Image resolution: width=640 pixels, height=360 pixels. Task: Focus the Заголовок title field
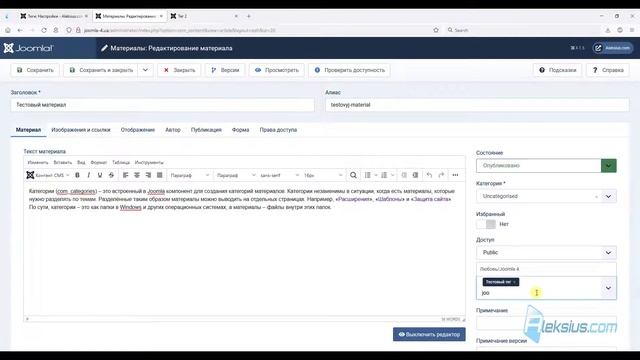pos(162,105)
